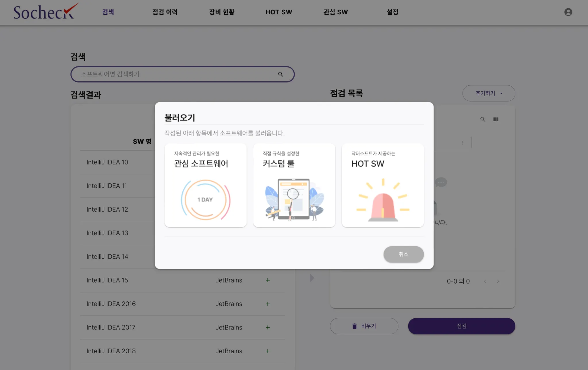The image size is (588, 370).
Task: Add IntelliJ IDEA 2016 with plus icon
Action: [x=268, y=304]
